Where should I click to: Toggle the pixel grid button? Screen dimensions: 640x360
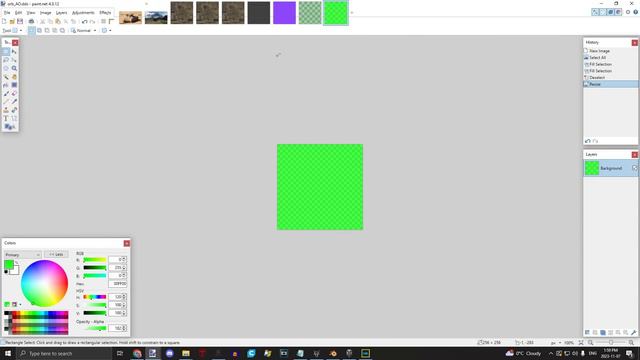tap(103, 21)
